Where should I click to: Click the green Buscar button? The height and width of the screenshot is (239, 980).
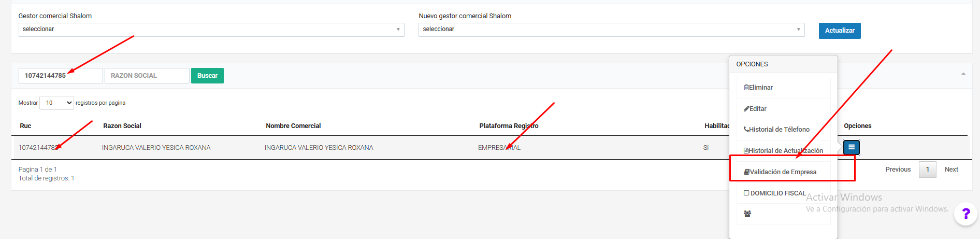pos(207,76)
